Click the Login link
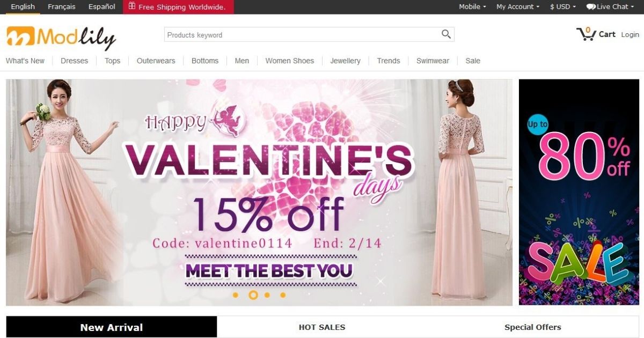 point(630,34)
